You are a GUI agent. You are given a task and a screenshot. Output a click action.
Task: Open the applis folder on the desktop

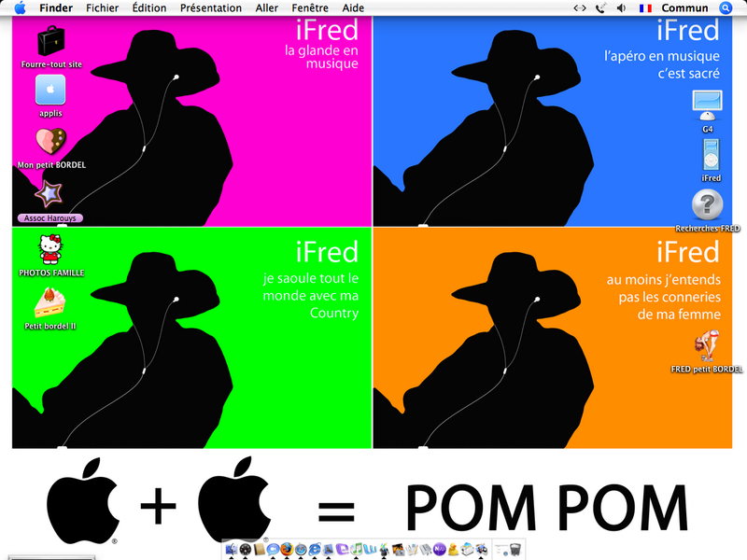pyautogui.click(x=50, y=90)
